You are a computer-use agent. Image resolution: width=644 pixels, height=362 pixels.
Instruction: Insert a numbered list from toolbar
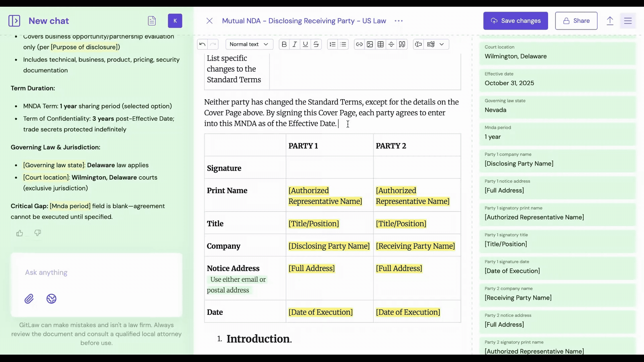[x=332, y=44]
